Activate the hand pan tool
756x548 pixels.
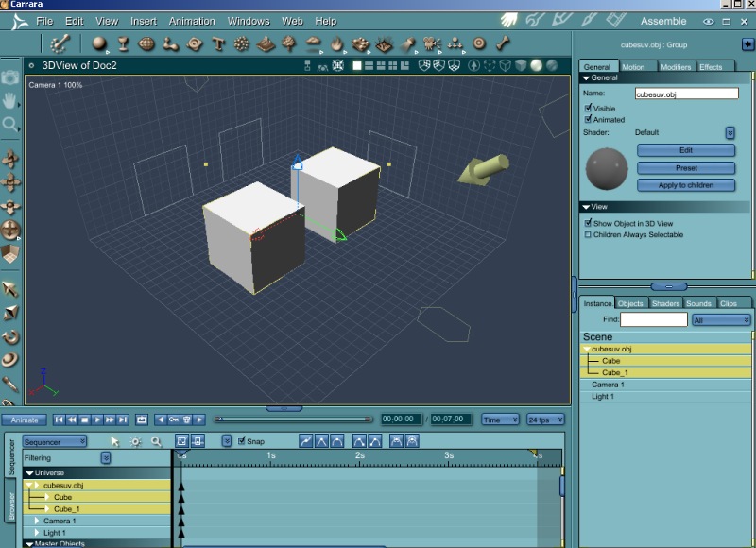[x=10, y=100]
